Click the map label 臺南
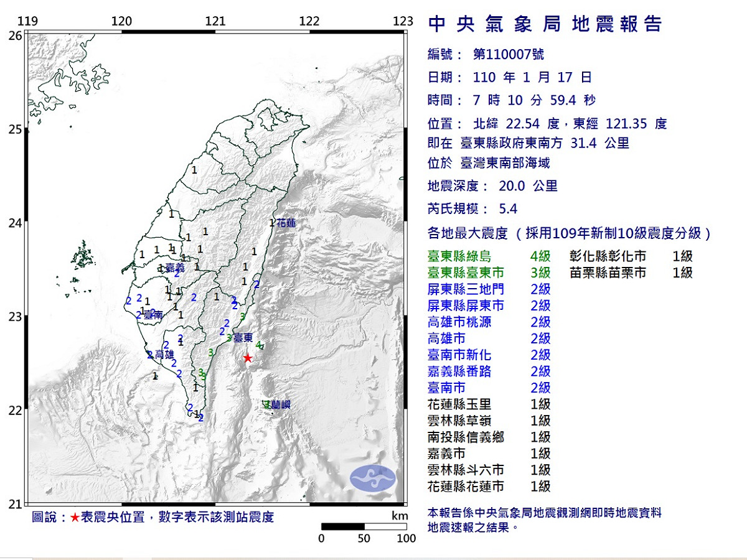Image resolution: width=747 pixels, height=560 pixels. pos(154,315)
